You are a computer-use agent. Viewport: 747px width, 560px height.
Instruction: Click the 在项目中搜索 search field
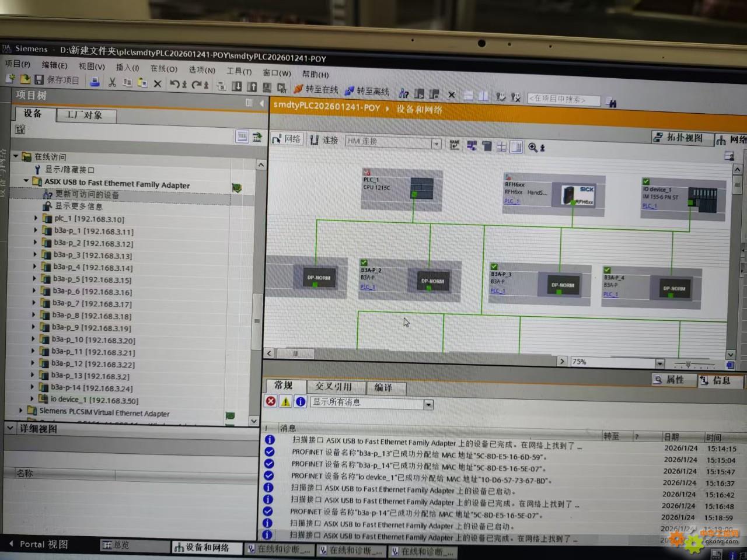tap(563, 99)
